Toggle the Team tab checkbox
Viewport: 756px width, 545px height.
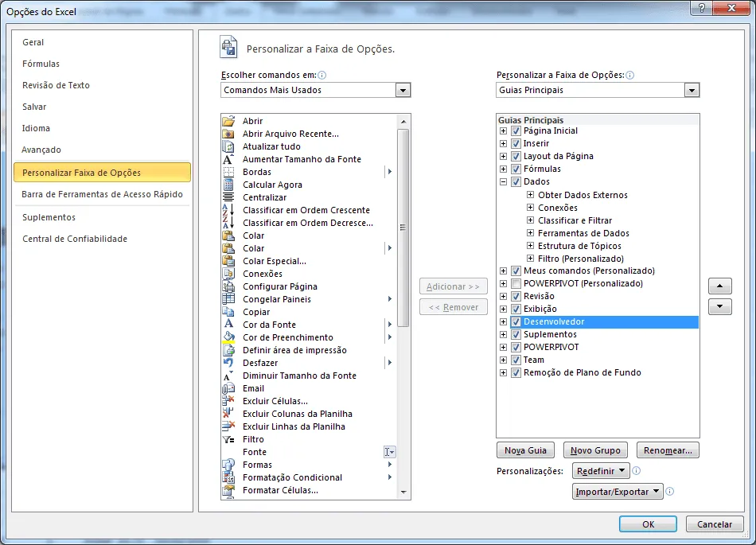[x=516, y=360]
